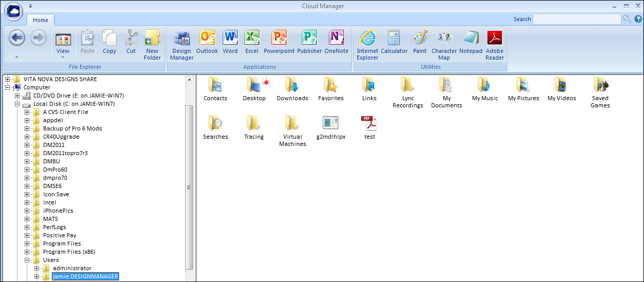Select the DM2011 folder in tree
644x282 pixels.
(x=53, y=145)
